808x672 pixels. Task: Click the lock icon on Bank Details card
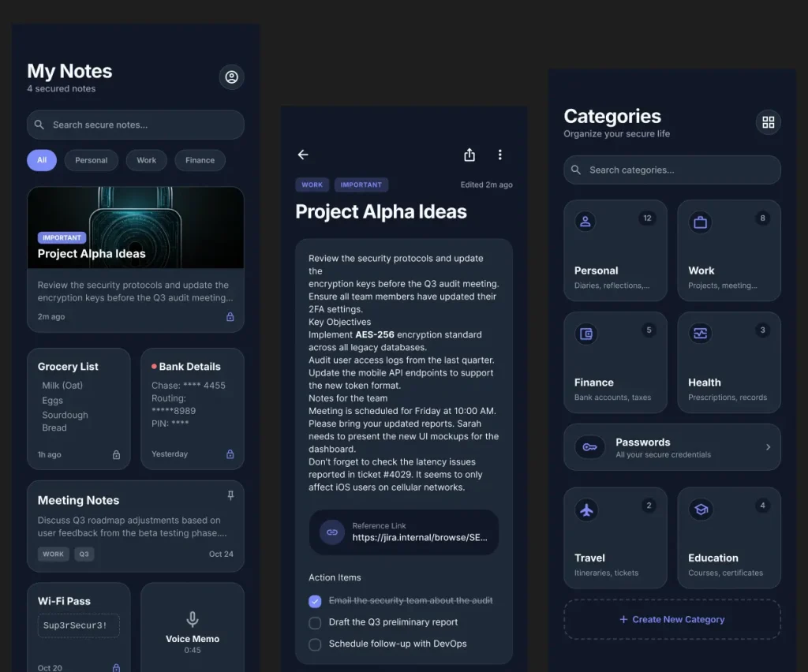230,454
